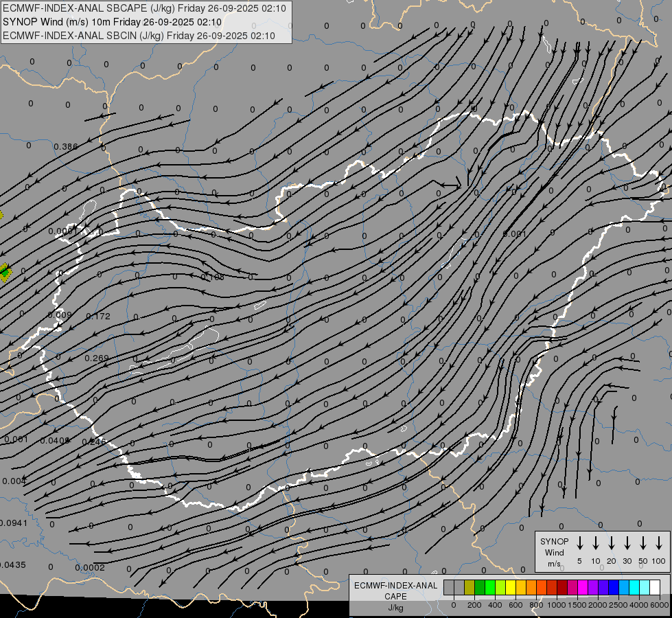672x618 pixels.
Task: Click the cyan 4000 J/kg color swatch
Action: tap(634, 587)
